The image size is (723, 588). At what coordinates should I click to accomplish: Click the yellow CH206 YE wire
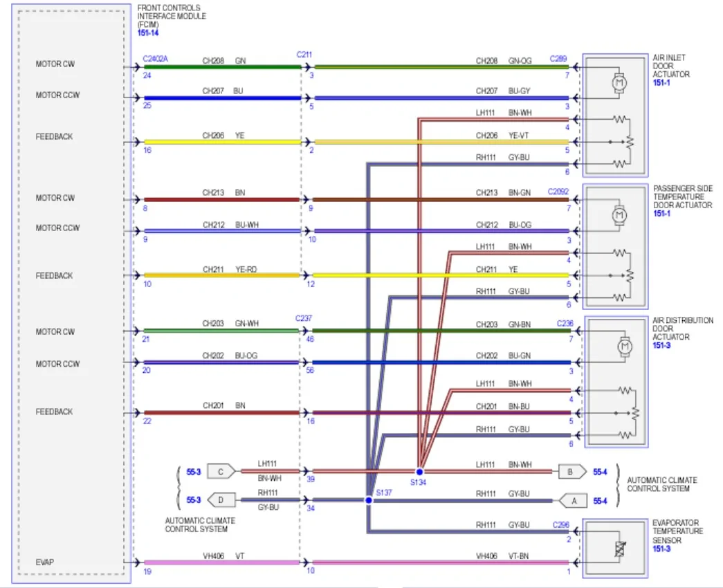(222, 142)
